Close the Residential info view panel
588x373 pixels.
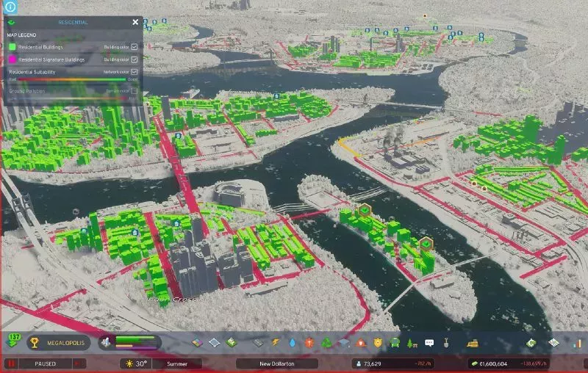(135, 22)
